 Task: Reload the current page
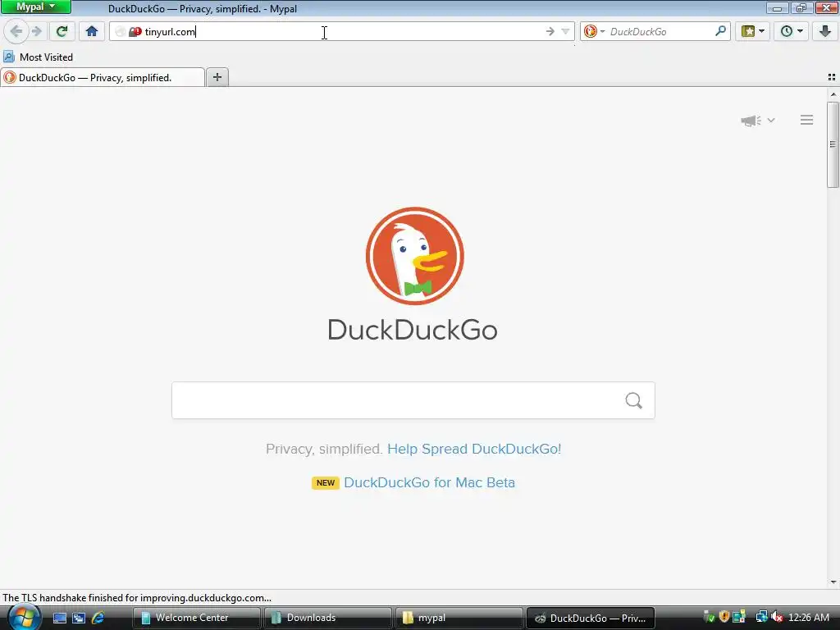coord(62,31)
